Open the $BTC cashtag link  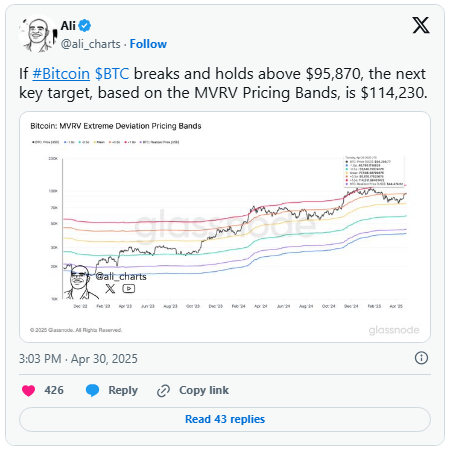[112, 74]
